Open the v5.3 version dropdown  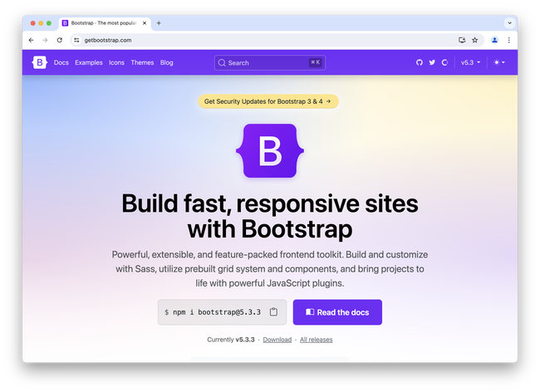click(x=470, y=62)
